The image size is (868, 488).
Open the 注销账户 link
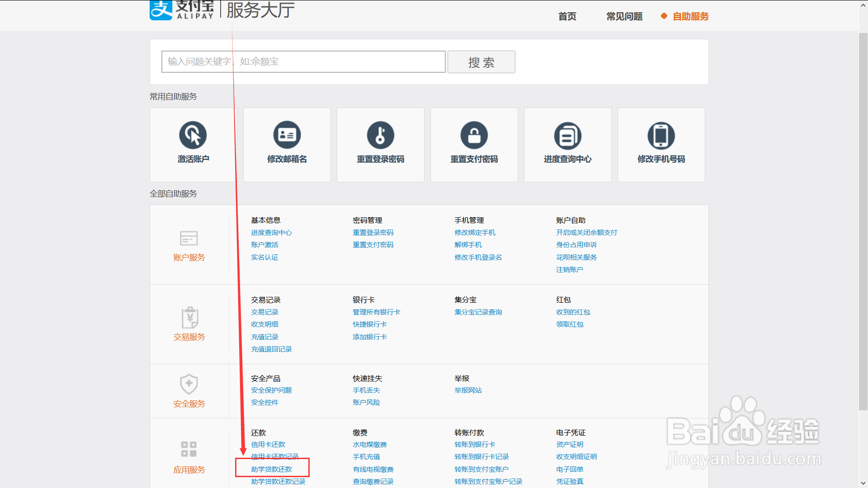click(570, 269)
